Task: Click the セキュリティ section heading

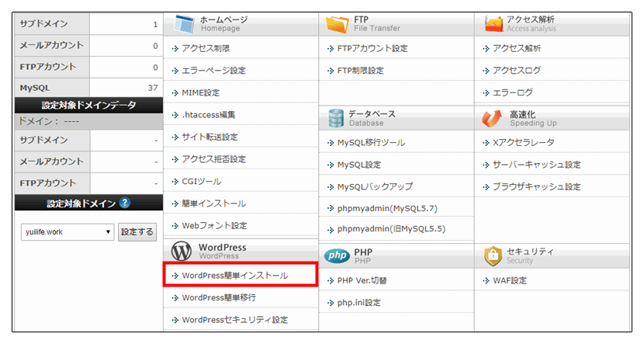Action: 530,251
